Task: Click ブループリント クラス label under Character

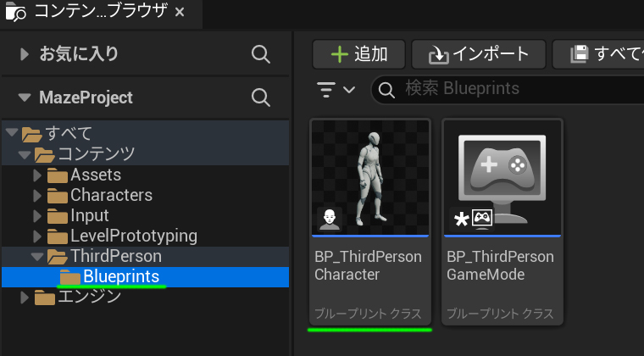Action: click(x=368, y=314)
